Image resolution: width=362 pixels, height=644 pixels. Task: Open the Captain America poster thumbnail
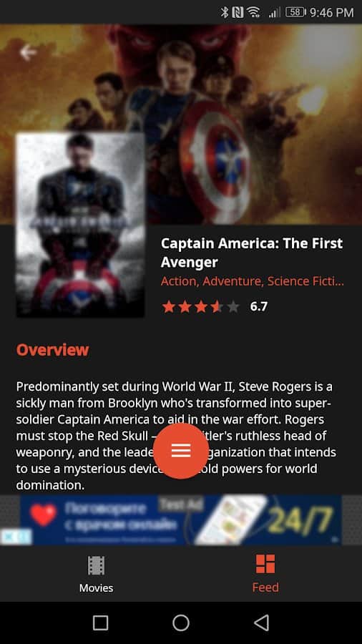coord(80,225)
